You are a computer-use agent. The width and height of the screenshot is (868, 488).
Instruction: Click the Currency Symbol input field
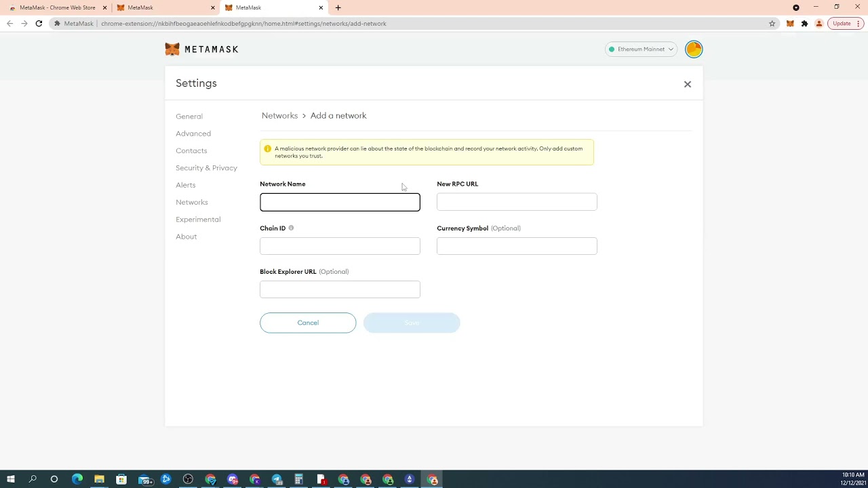(x=517, y=246)
